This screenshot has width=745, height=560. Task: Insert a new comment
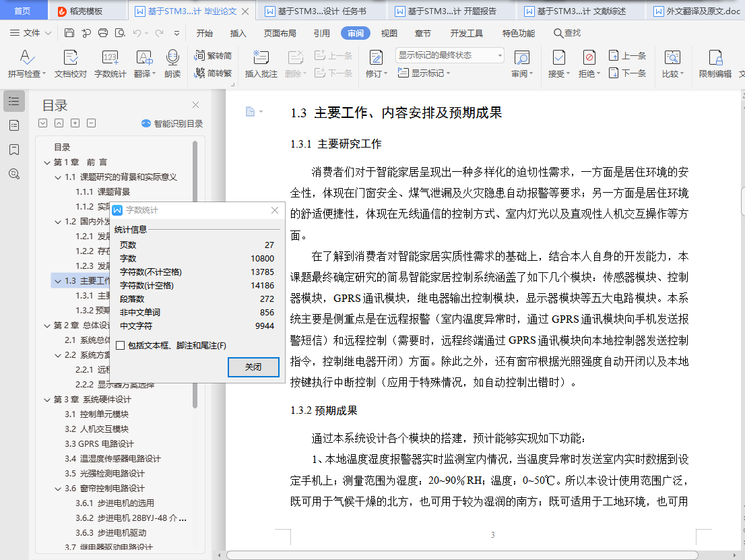coord(261,64)
